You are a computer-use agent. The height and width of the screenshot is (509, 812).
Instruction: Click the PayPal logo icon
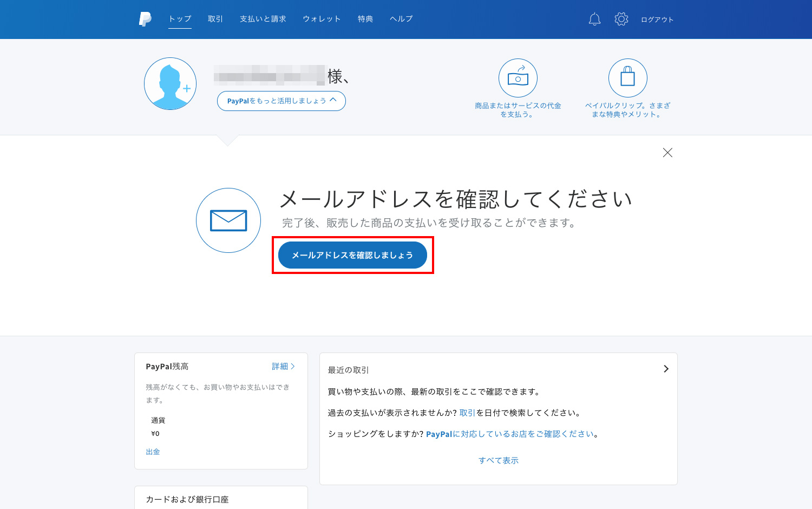pos(145,19)
